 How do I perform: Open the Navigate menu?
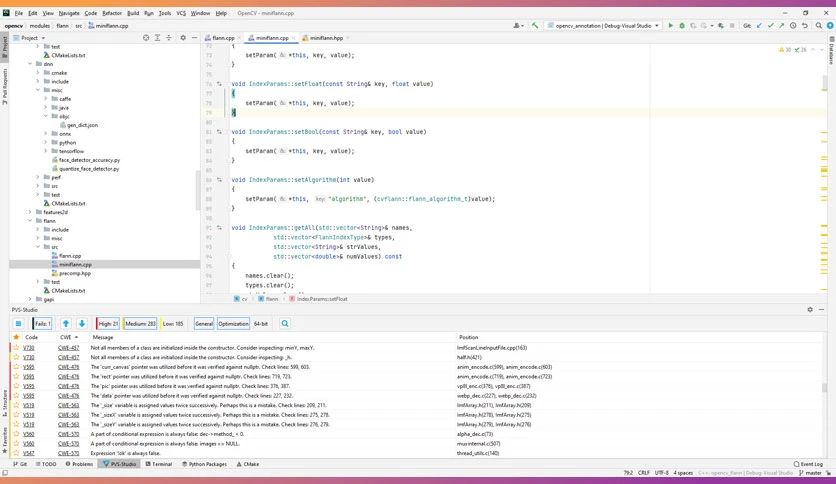pos(69,13)
